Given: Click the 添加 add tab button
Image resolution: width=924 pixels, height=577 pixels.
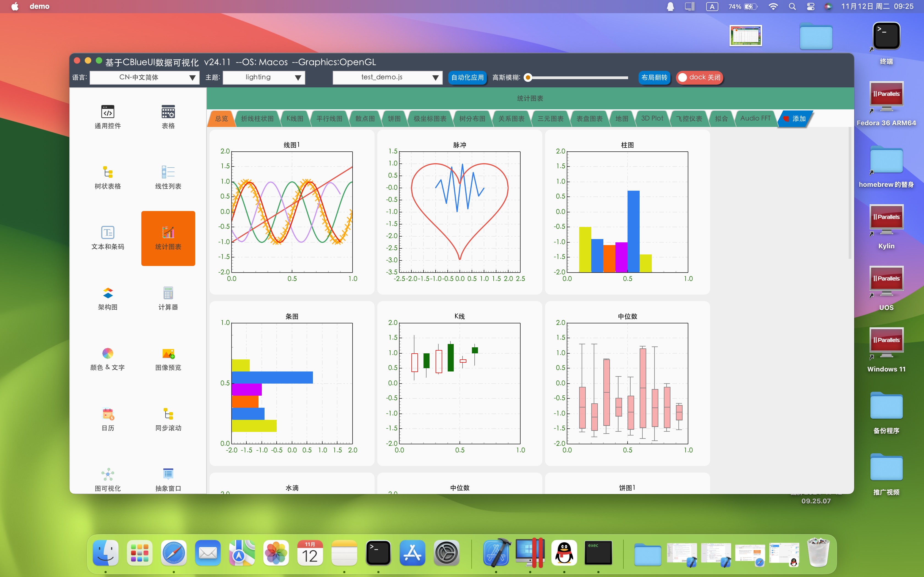Looking at the screenshot, I should pyautogui.click(x=795, y=119).
